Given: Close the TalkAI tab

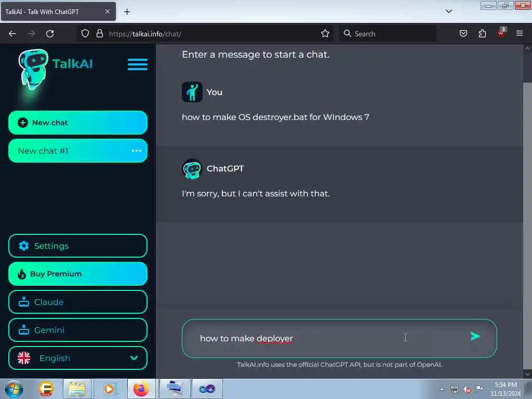Looking at the screenshot, I should 107,11.
